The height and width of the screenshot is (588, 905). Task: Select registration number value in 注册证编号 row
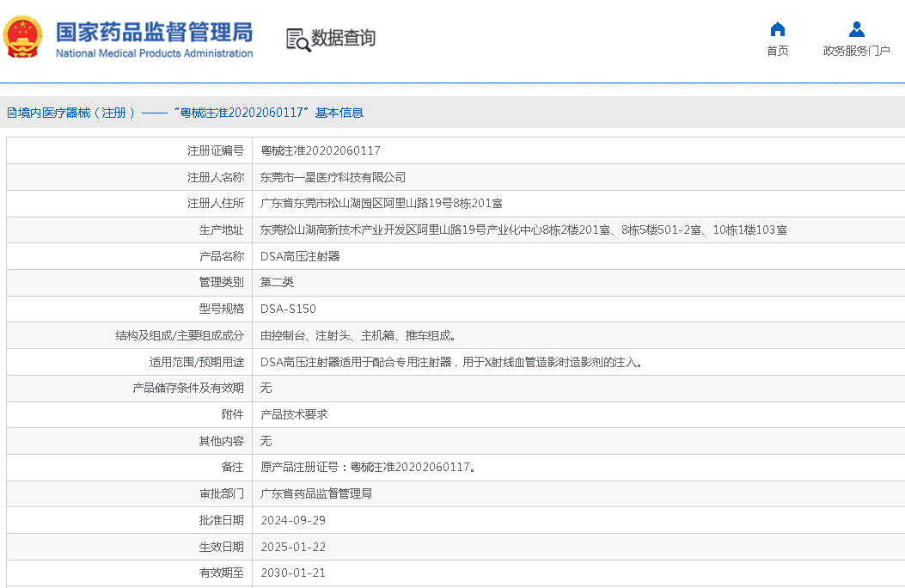320,150
